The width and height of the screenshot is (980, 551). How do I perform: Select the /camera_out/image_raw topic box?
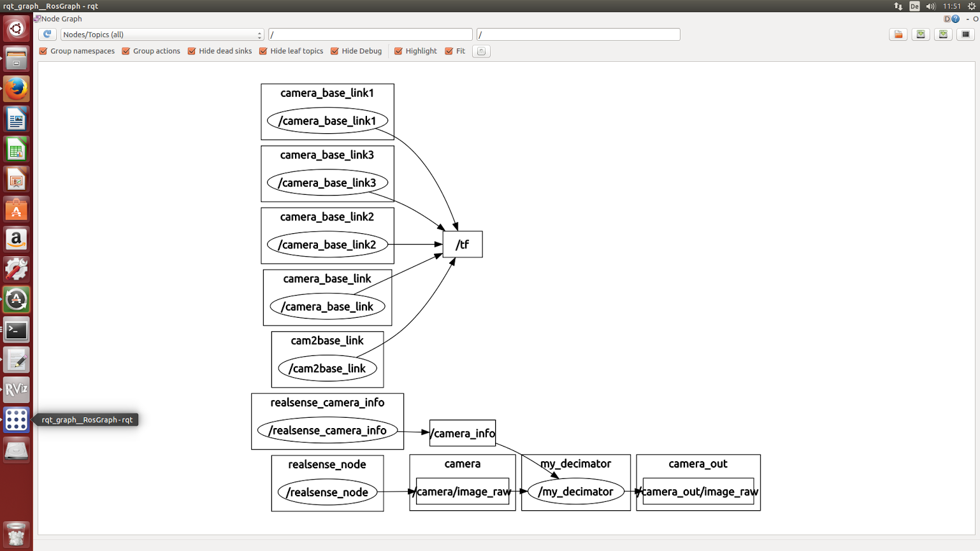tap(698, 492)
